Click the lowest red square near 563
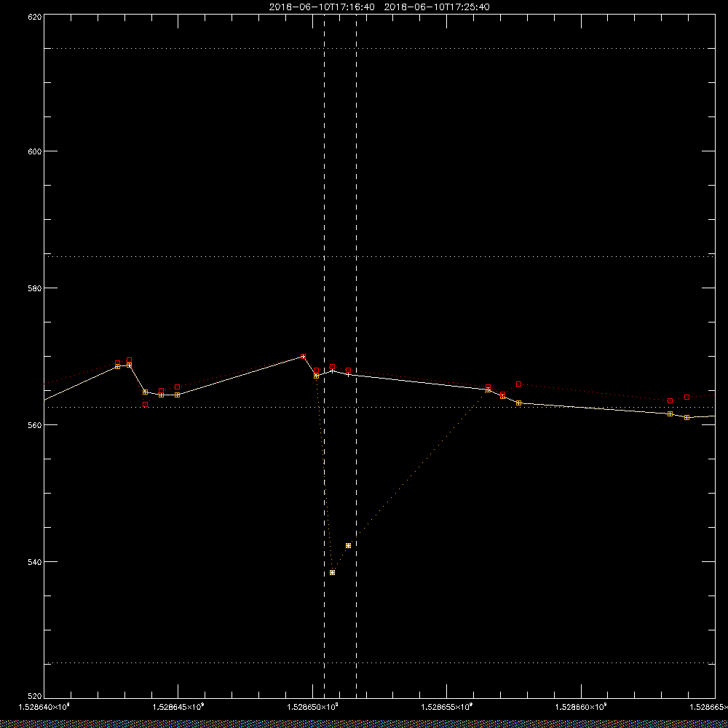 click(146, 404)
